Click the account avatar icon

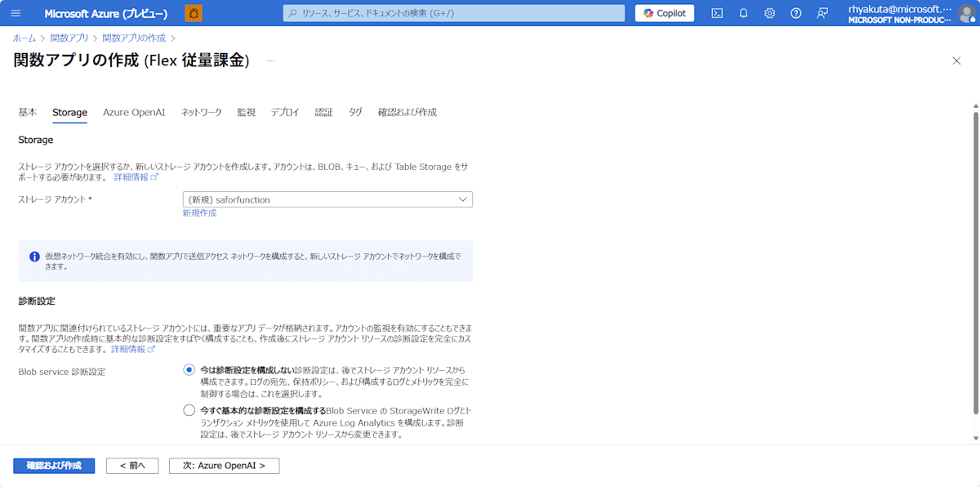coord(967,13)
